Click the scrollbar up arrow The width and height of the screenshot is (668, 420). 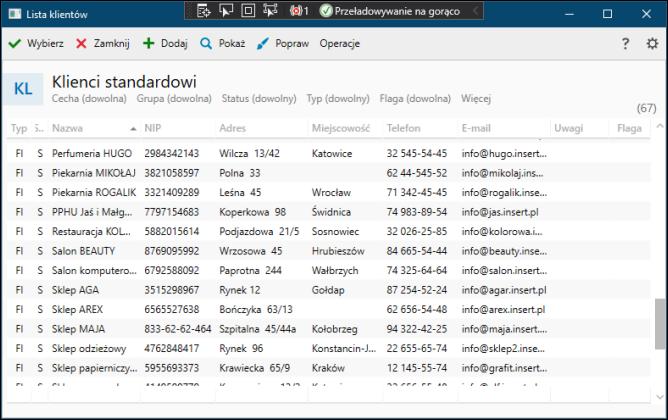[660, 126]
